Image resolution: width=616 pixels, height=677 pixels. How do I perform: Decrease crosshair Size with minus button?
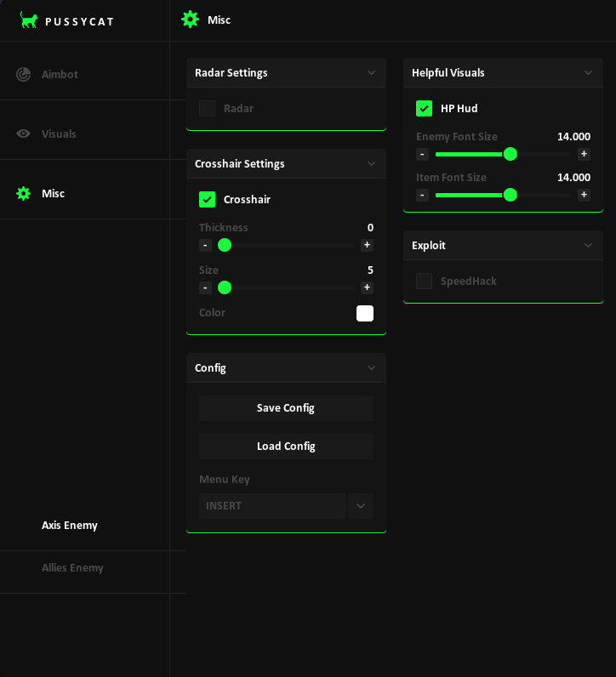click(205, 287)
